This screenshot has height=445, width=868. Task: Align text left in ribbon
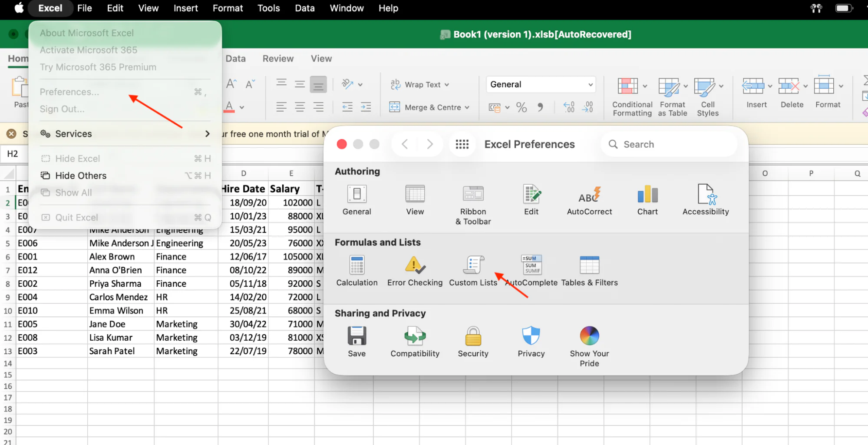(x=281, y=107)
